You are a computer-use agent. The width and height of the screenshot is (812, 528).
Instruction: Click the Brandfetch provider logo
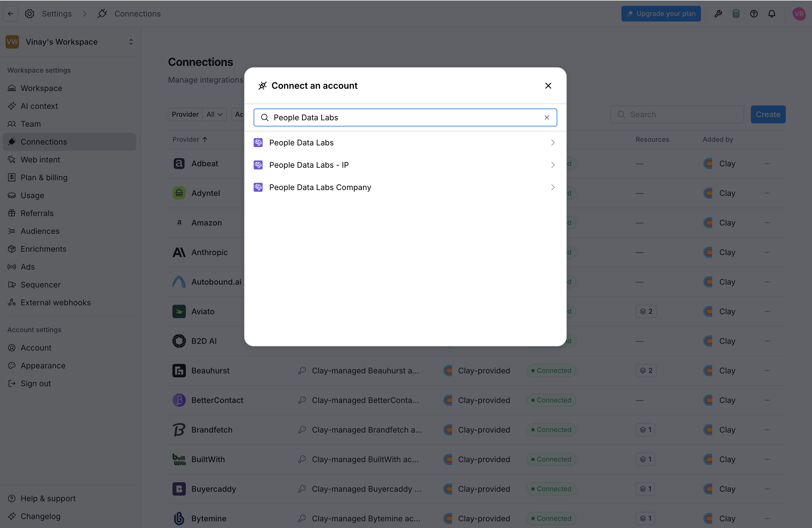click(179, 430)
